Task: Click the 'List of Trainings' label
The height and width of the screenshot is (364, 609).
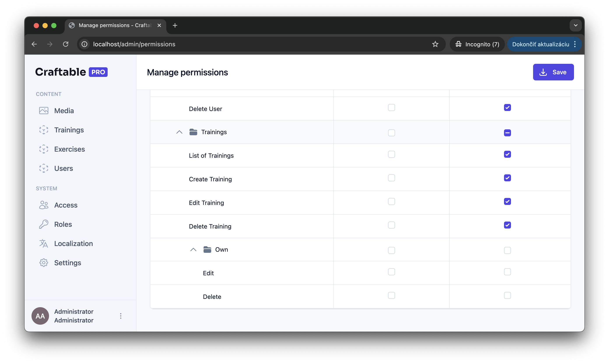Action: pos(211,156)
